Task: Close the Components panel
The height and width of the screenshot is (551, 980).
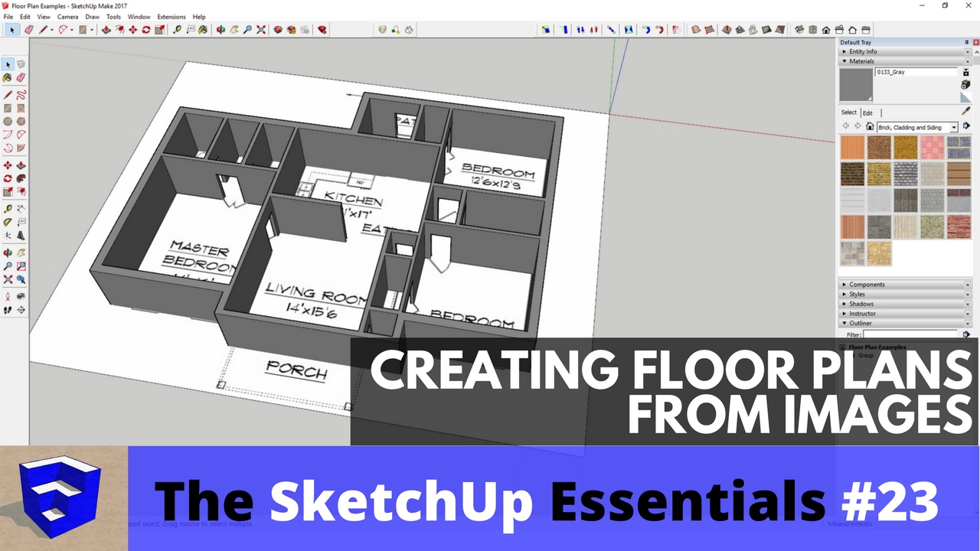Action: [x=968, y=285]
